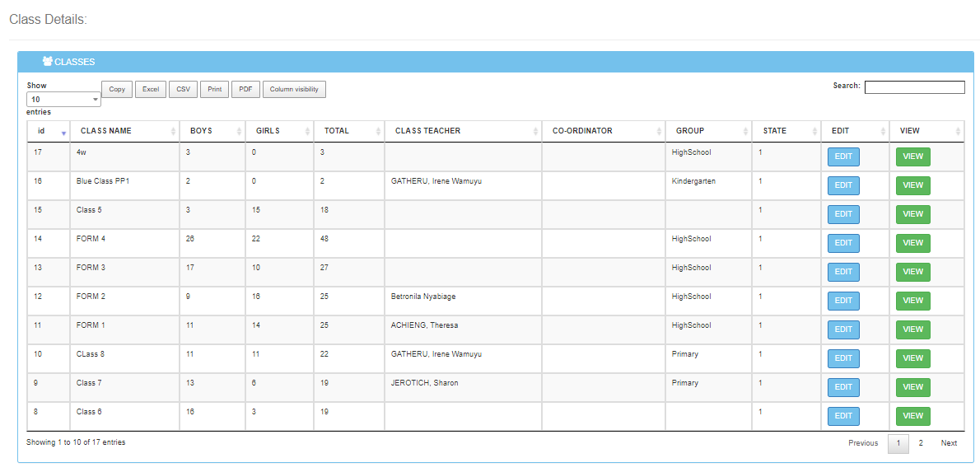Sort by the Total column header

(337, 131)
